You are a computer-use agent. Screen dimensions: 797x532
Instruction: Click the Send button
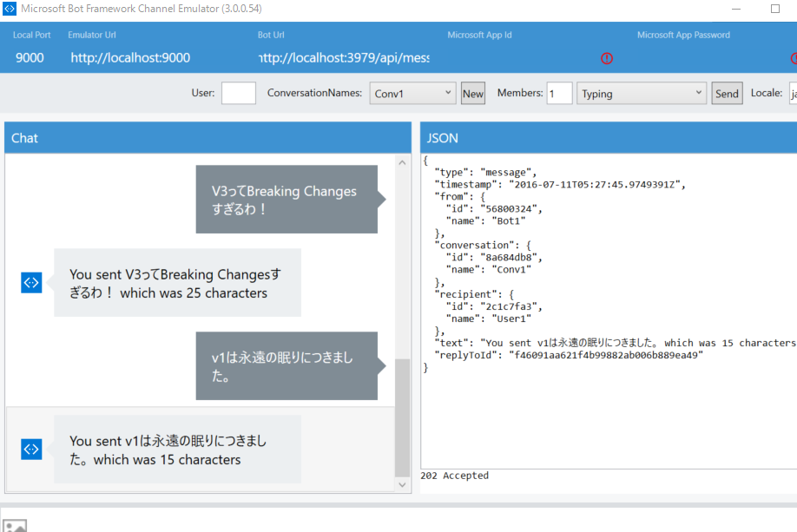727,94
